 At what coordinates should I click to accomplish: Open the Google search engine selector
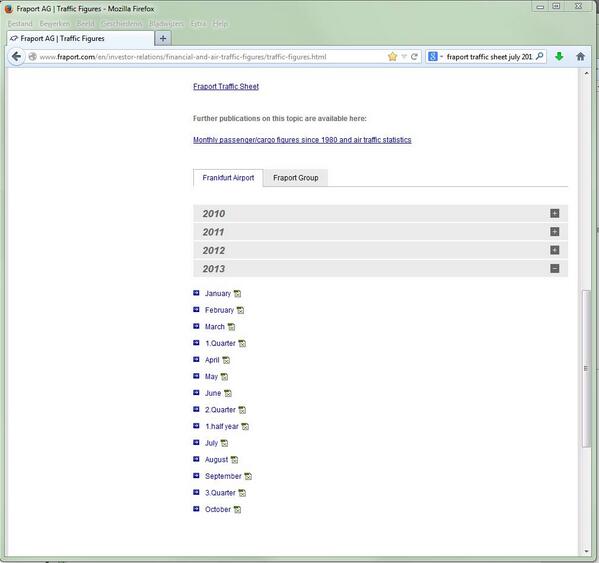(x=435, y=57)
